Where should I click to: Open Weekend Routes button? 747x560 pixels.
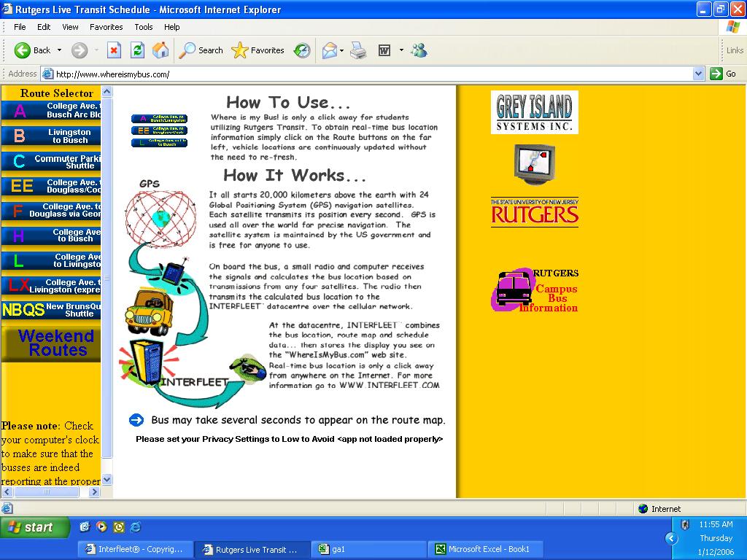coord(51,343)
